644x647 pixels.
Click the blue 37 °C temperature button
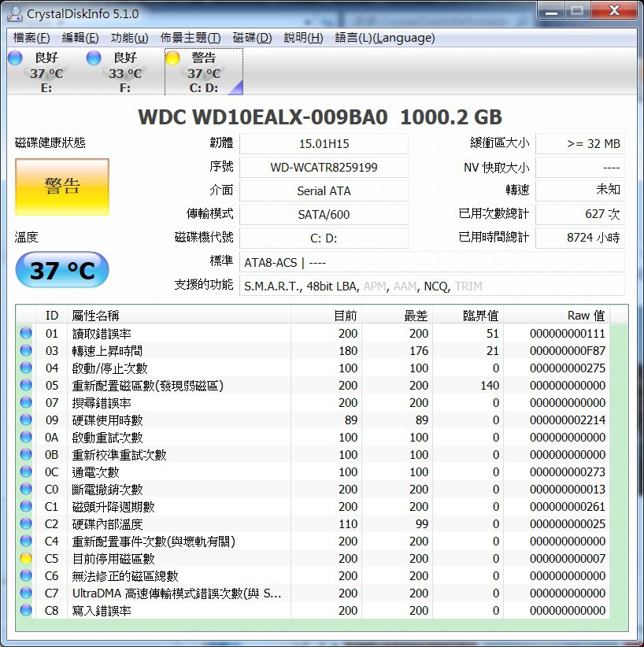pos(62,270)
